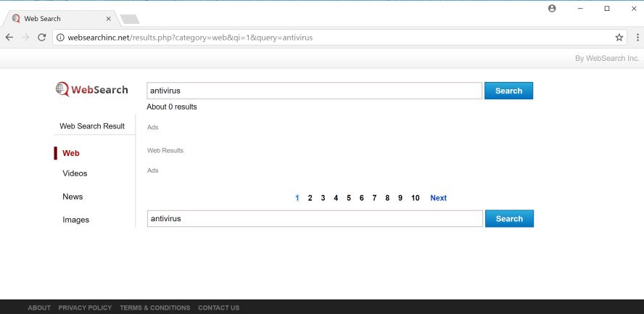Reload the page with the refresh icon

click(41, 38)
